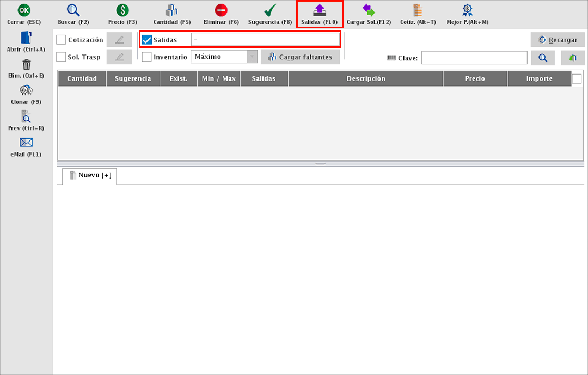Select the Cantidad (F5) tool
Image resolution: width=588 pixels, height=375 pixels.
tap(171, 10)
